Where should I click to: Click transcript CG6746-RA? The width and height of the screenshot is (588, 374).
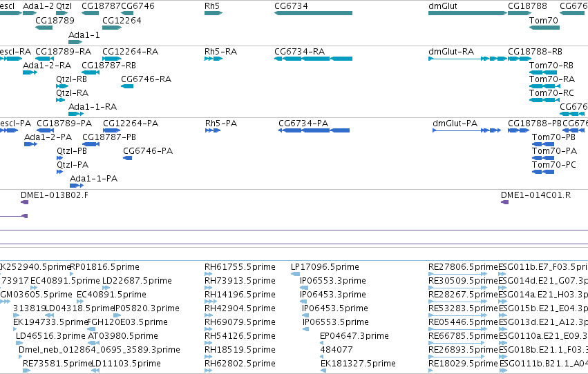click(x=127, y=86)
